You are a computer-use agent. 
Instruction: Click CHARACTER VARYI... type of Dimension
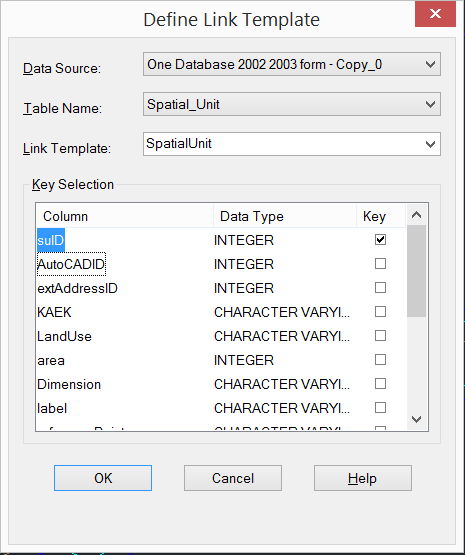[282, 384]
